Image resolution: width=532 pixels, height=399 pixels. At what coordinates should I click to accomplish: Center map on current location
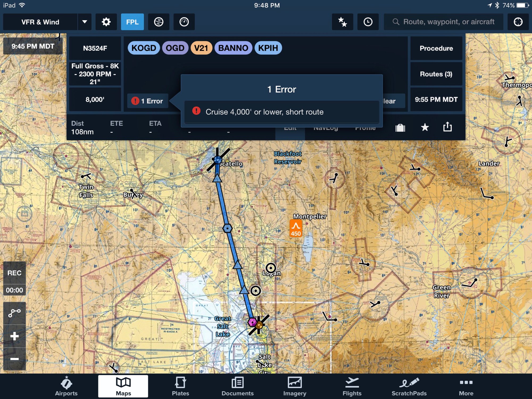click(x=518, y=22)
